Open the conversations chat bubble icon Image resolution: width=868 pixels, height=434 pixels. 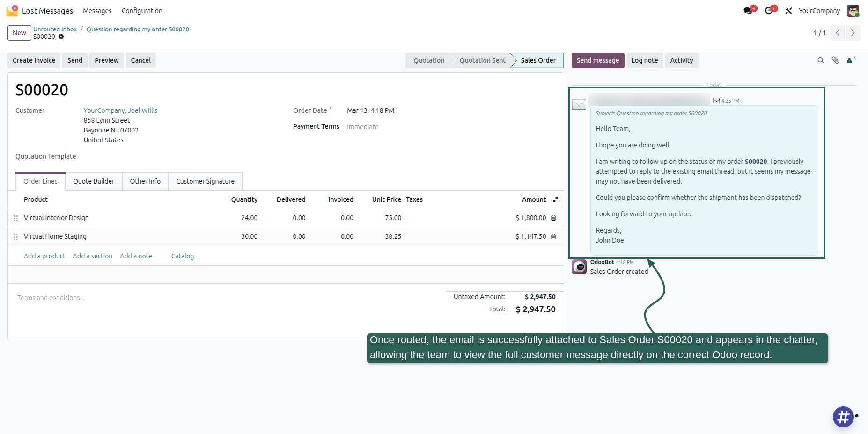748,11
